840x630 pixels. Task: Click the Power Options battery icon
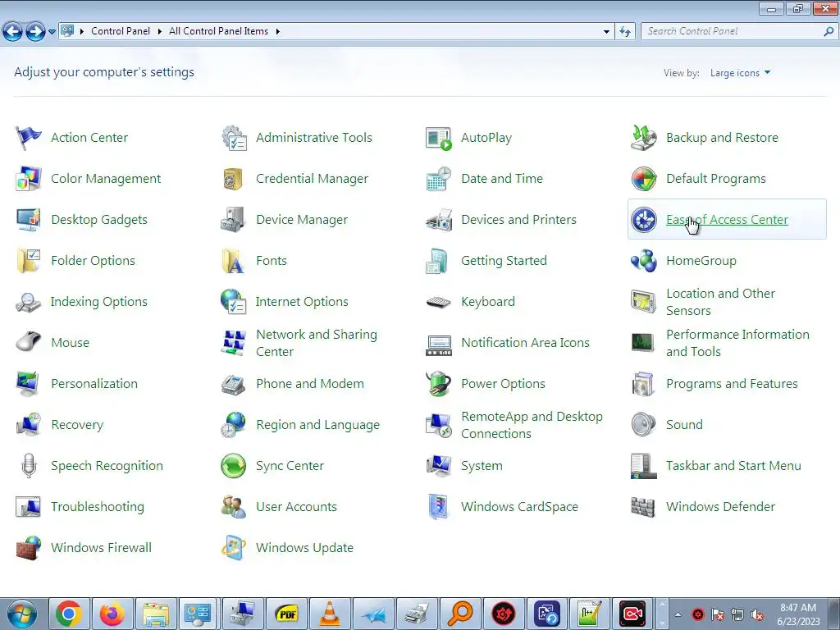(x=439, y=384)
